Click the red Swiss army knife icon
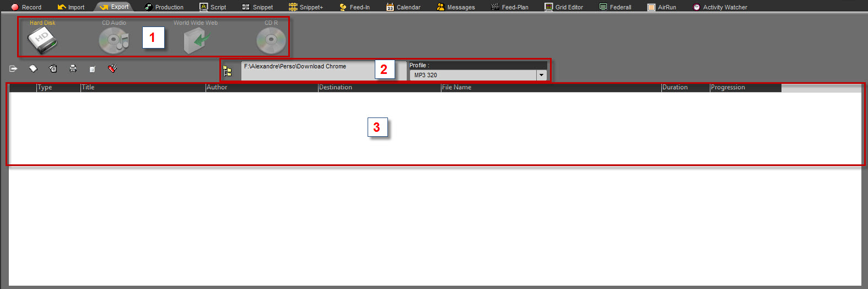This screenshot has height=289, width=868. tap(112, 69)
